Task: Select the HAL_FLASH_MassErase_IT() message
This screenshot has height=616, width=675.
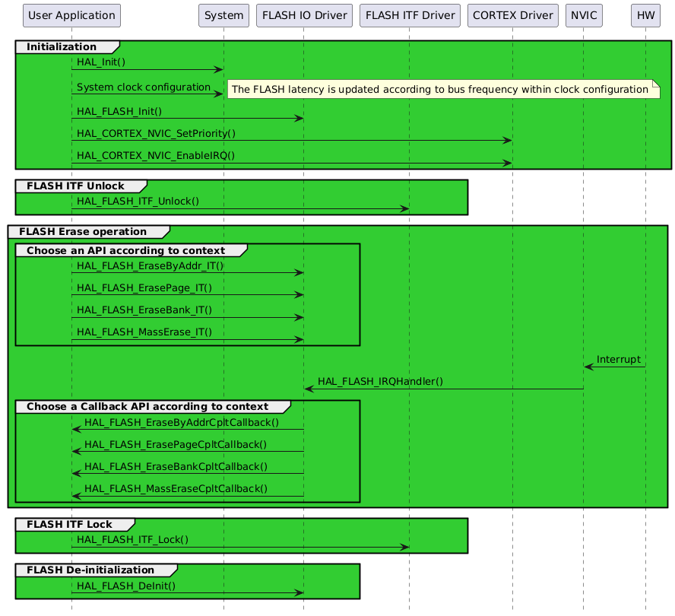Action: pos(144,332)
